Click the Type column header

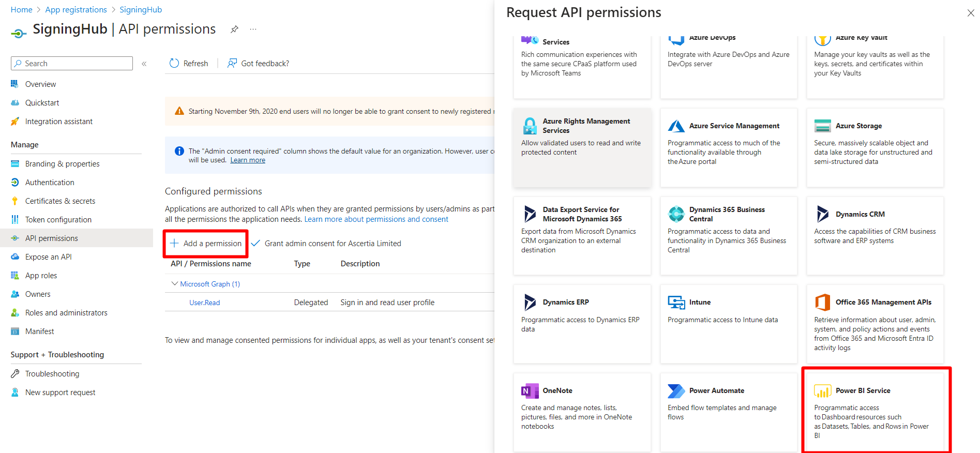point(302,264)
